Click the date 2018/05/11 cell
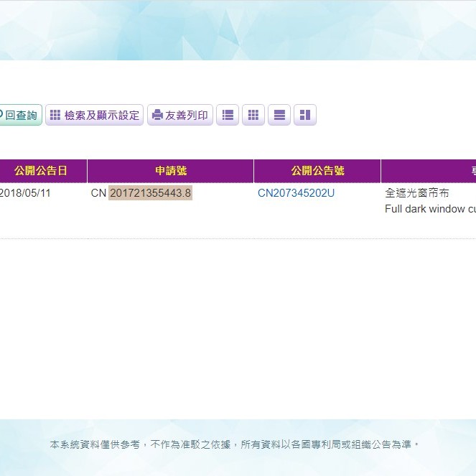 pos(25,193)
